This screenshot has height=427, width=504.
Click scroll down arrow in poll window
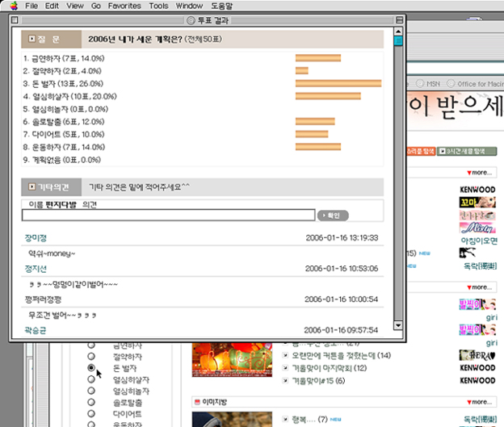click(397, 325)
